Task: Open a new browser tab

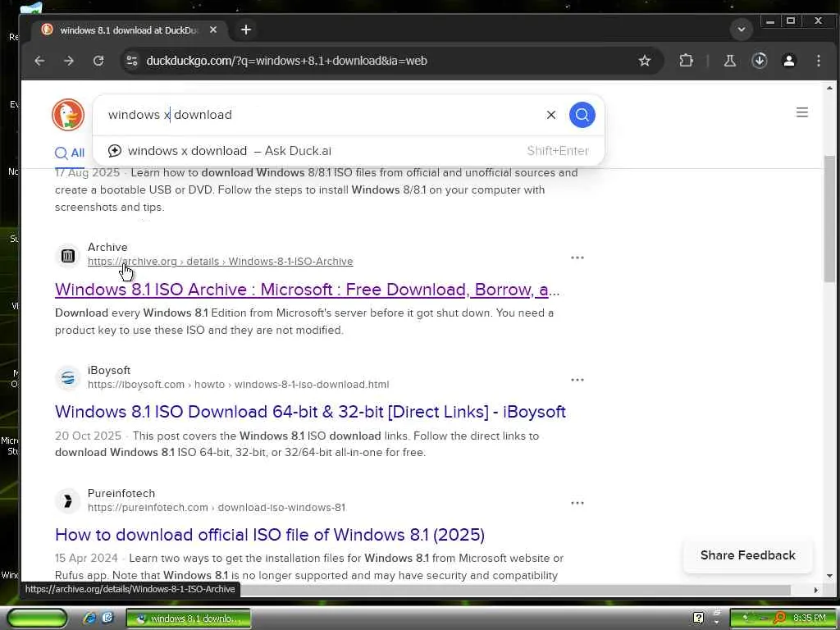Action: (x=246, y=30)
